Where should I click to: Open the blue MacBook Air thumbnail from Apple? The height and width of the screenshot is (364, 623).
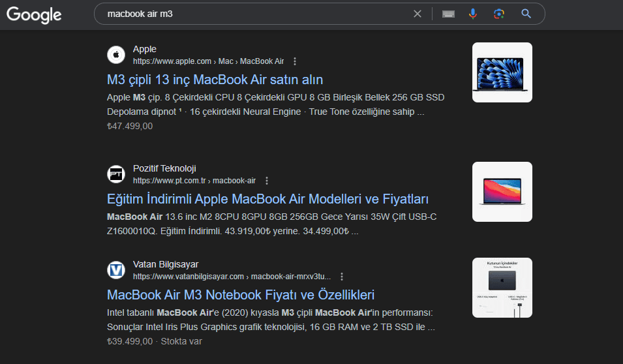[502, 72]
